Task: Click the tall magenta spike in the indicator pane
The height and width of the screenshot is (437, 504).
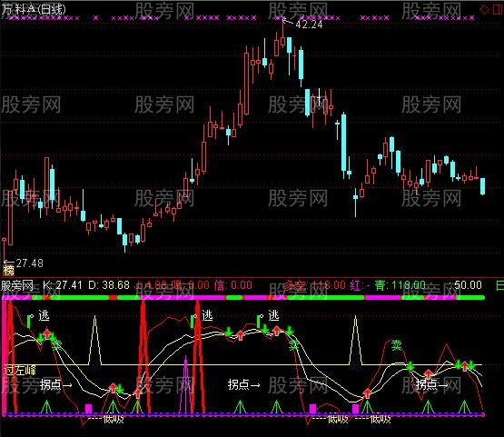Action: coord(186,384)
